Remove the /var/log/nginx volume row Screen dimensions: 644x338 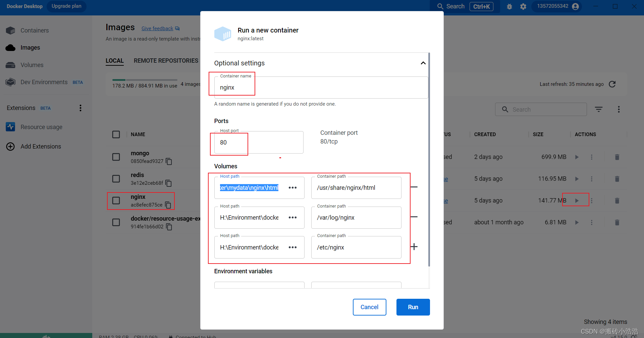[414, 217]
